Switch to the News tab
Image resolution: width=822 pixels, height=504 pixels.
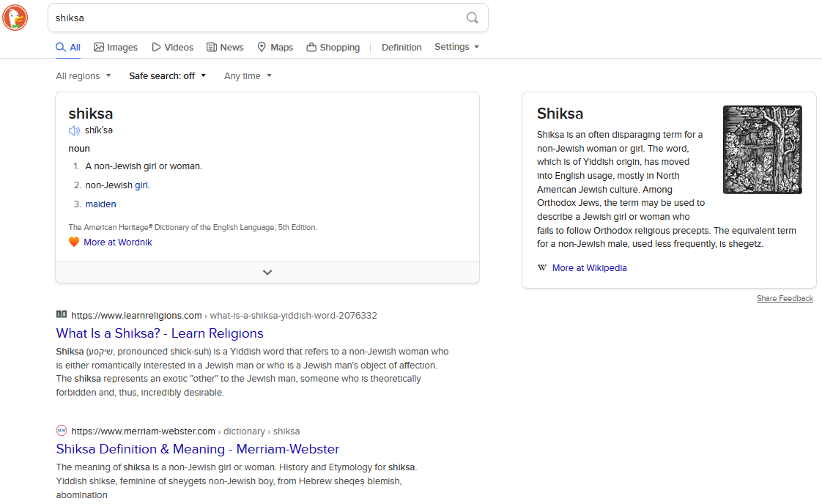[x=225, y=47]
